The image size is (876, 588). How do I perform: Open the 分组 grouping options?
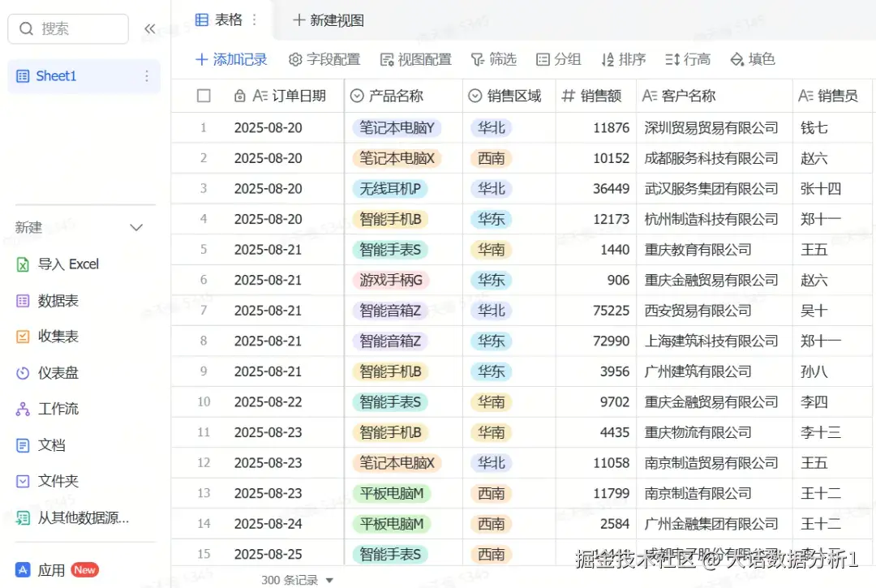[x=559, y=58]
